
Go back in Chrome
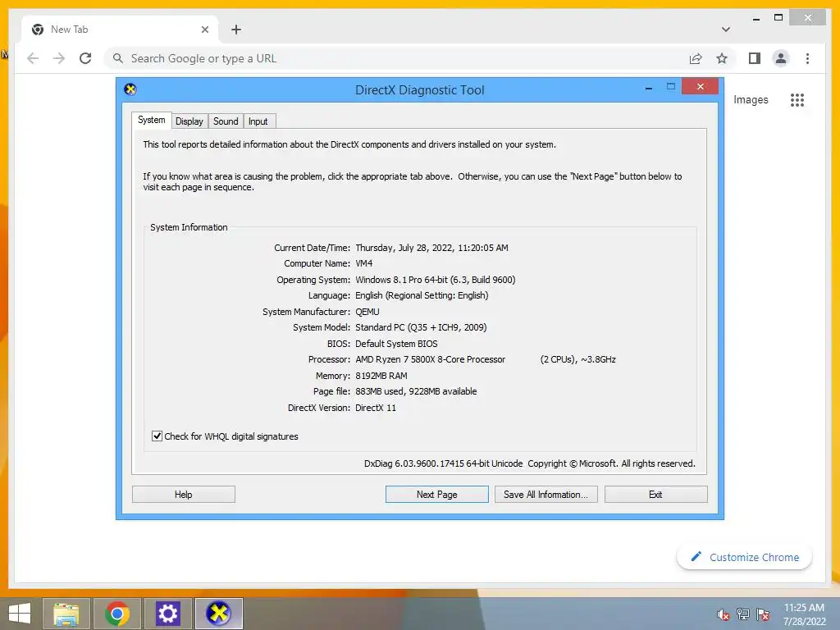(33, 58)
